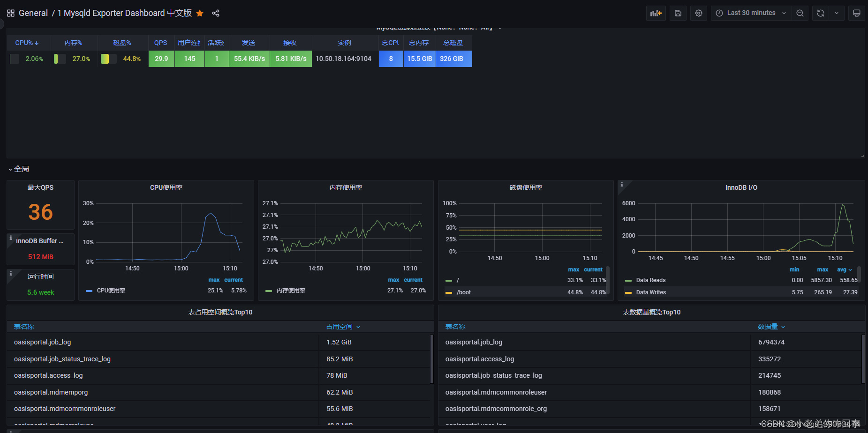The width and height of the screenshot is (868, 433).
Task: Click scrollbar of 表占用空间 table
Action: click(431, 359)
